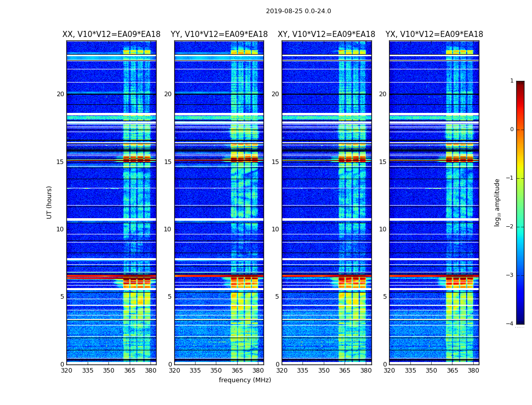The height and width of the screenshot is (405, 532).
Task: Click the YX panel title
Action: [x=434, y=34]
